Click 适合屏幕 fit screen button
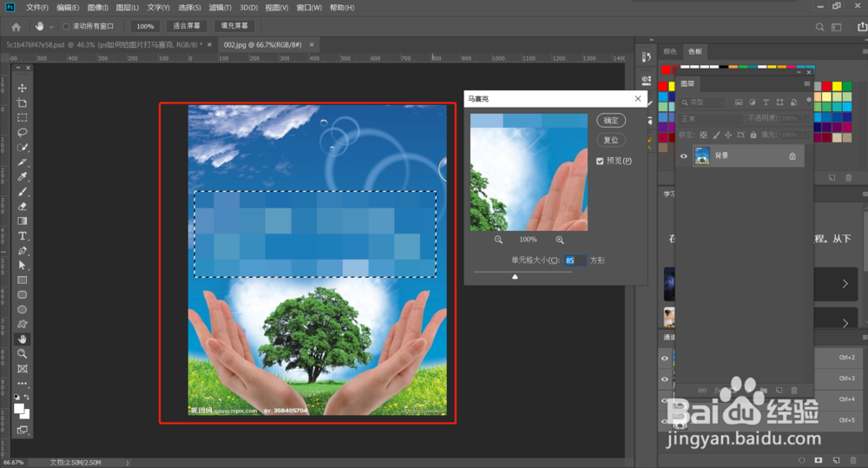Screen dimensions: 868x468 click(187, 26)
